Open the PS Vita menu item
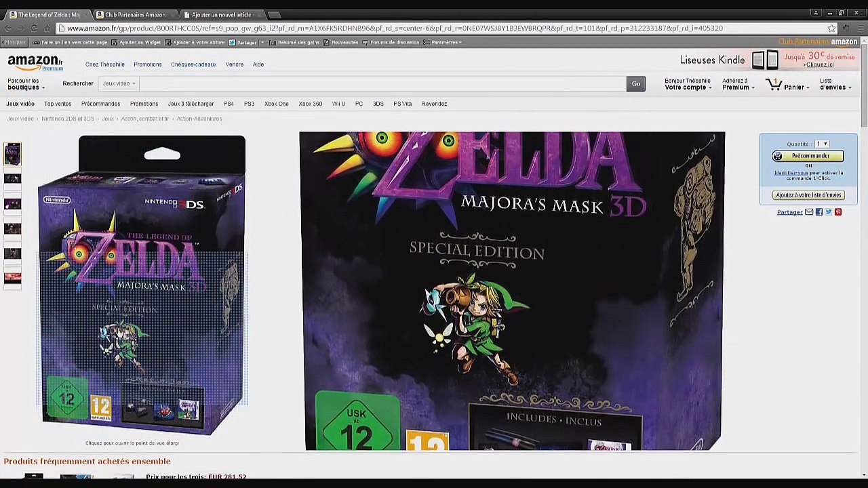This screenshot has width=868, height=488. [x=403, y=104]
